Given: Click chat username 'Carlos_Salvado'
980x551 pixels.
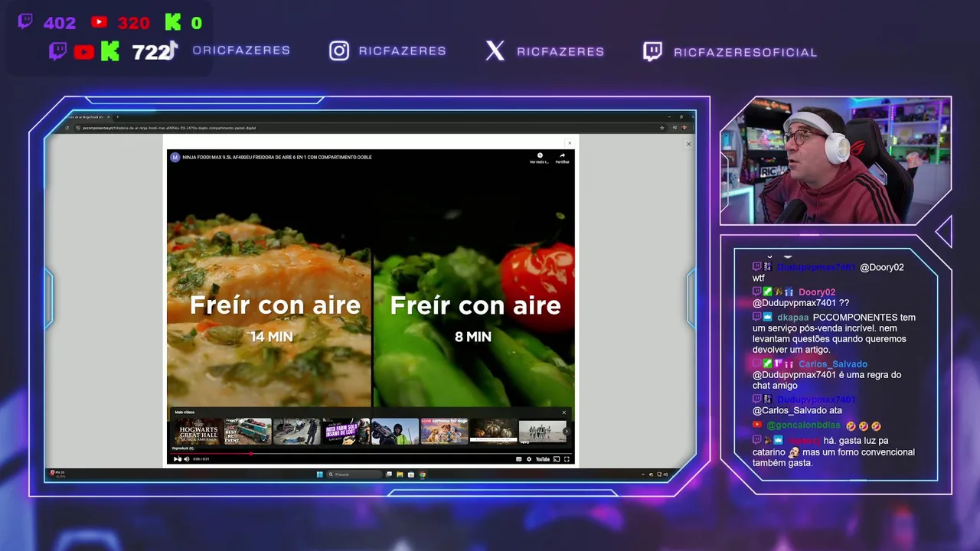Looking at the screenshot, I should pyautogui.click(x=833, y=364).
